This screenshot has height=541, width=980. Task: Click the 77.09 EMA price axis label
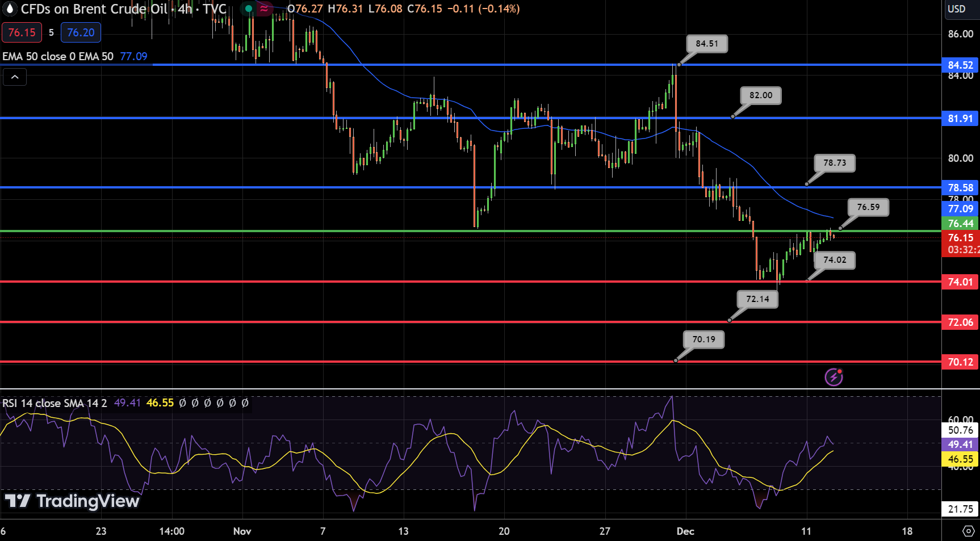coord(960,209)
